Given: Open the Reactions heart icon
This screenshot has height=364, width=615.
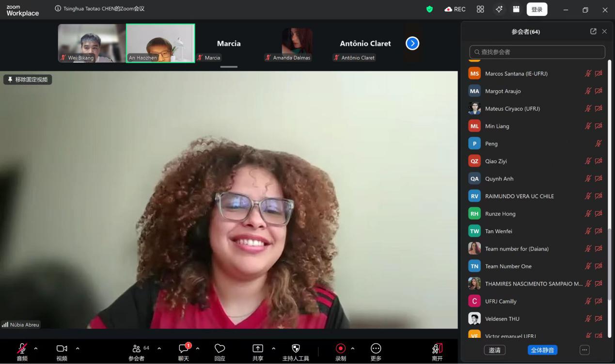Looking at the screenshot, I should 220,348.
